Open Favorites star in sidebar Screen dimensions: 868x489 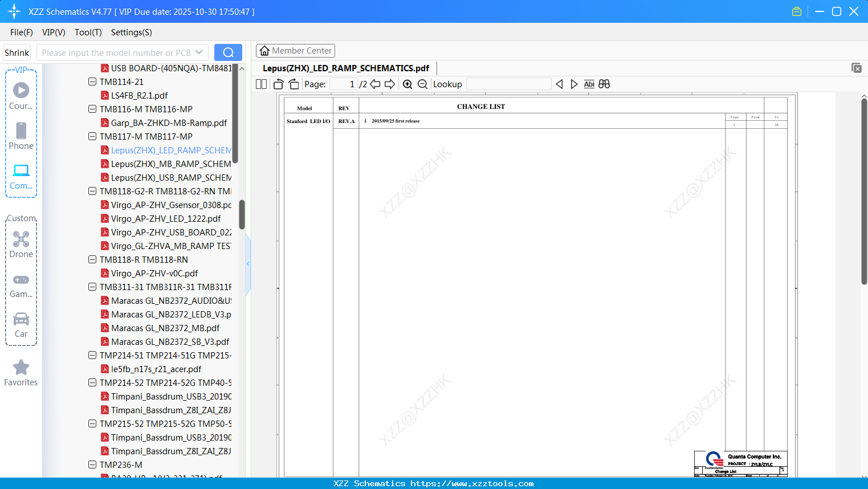tap(21, 373)
